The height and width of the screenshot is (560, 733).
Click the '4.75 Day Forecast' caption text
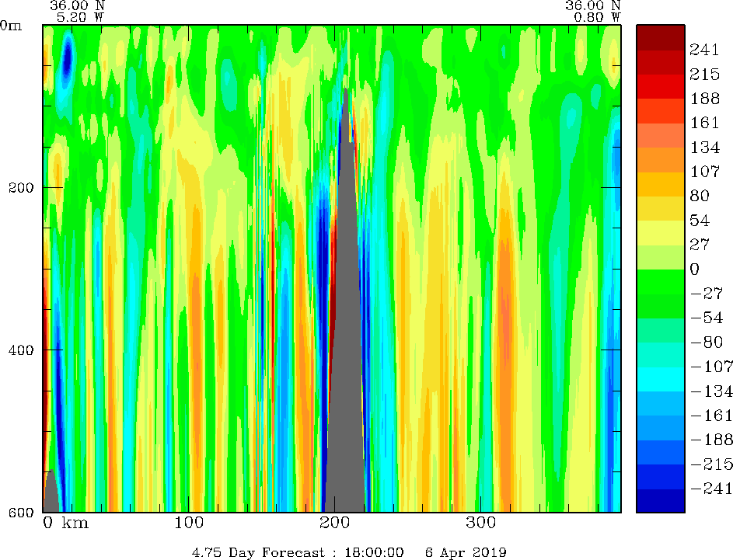pos(259,552)
